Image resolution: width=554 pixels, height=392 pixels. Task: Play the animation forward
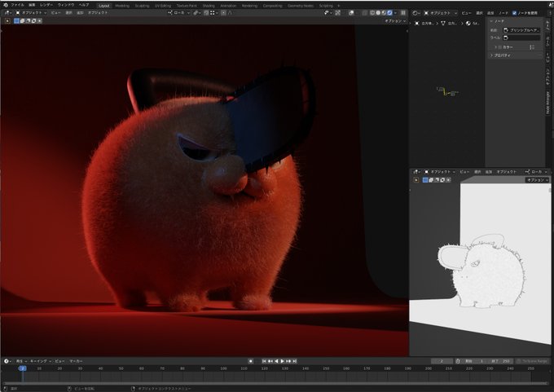283,361
